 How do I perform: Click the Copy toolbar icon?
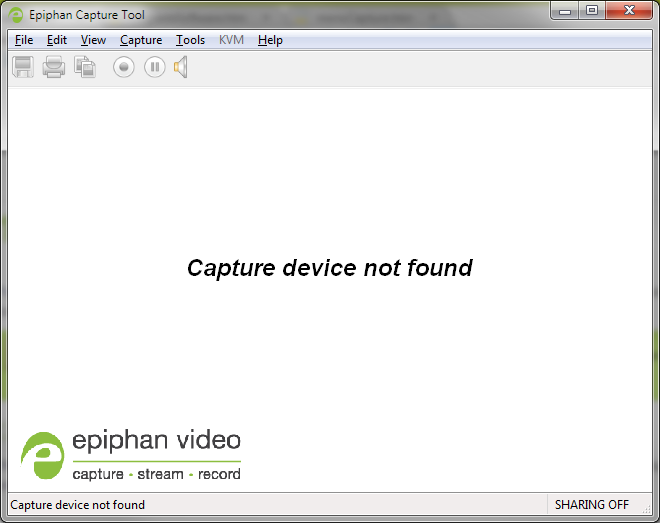click(x=85, y=67)
